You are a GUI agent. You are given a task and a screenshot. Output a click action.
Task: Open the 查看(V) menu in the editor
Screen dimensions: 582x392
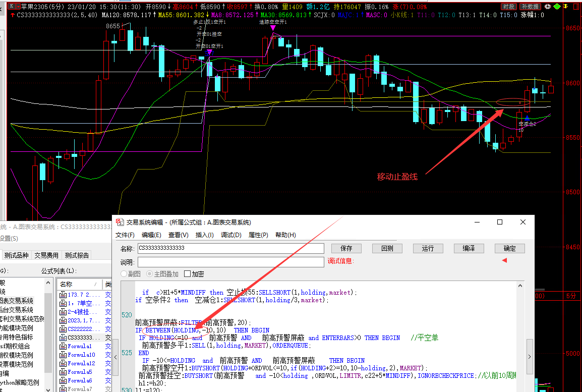click(178, 235)
